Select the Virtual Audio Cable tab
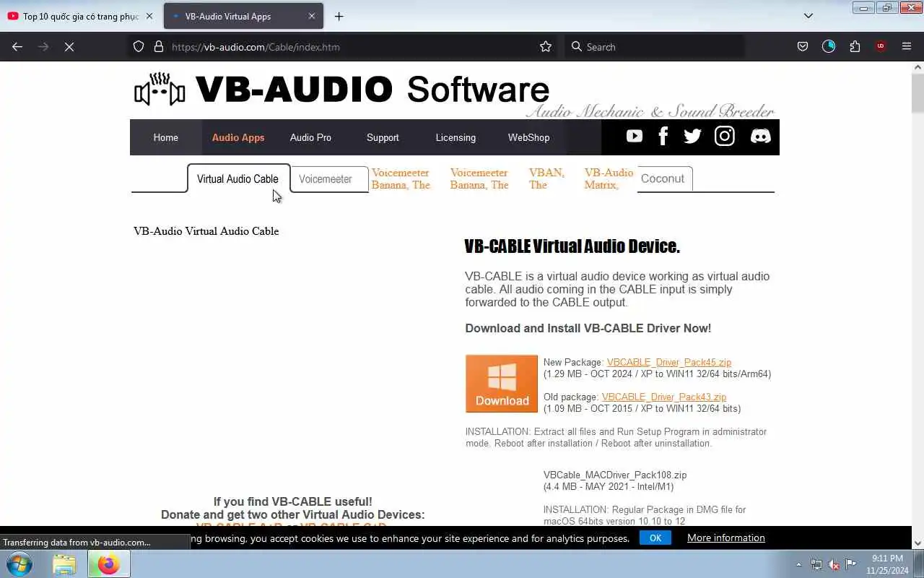924x578 pixels. pyautogui.click(x=237, y=178)
